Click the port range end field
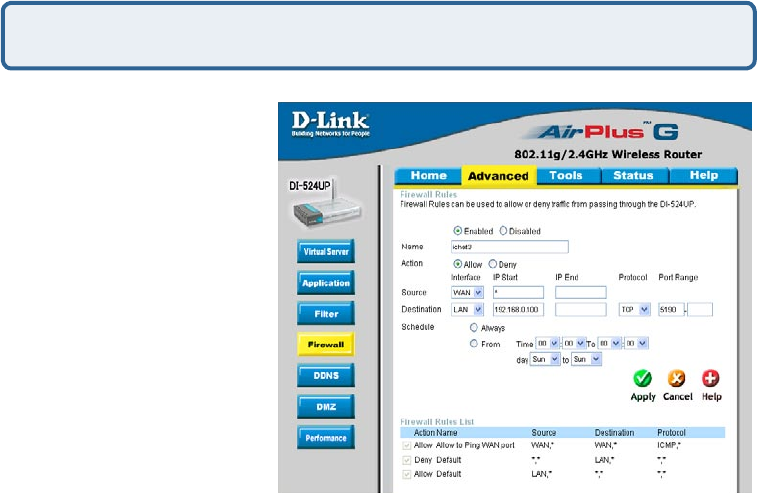 pyautogui.click(x=700, y=310)
